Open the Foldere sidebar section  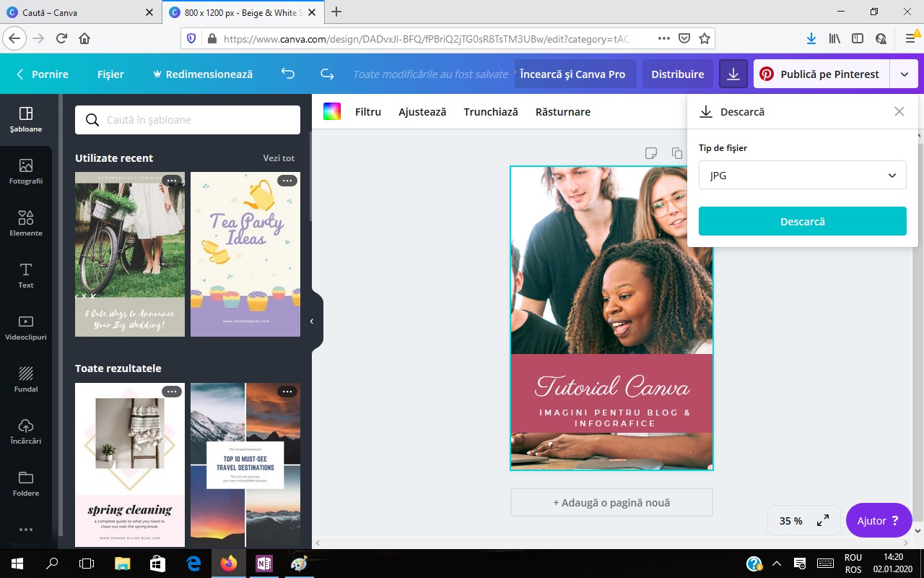tap(26, 484)
